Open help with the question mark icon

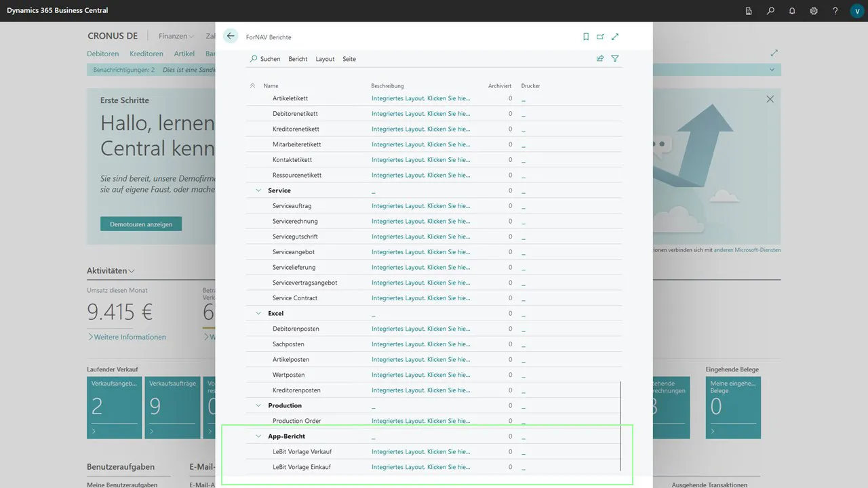pos(835,11)
